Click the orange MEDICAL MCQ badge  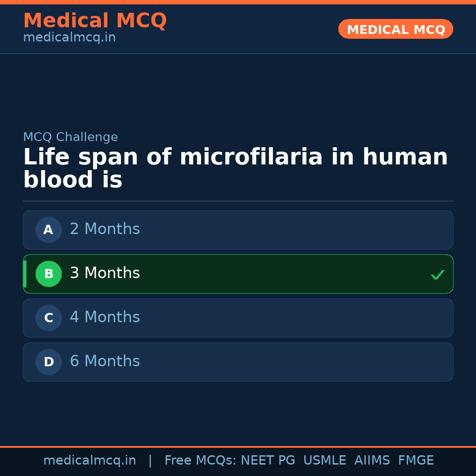395,29
